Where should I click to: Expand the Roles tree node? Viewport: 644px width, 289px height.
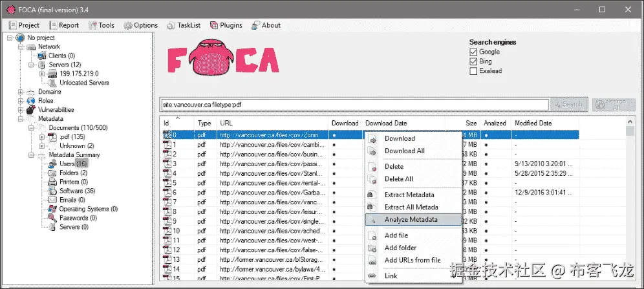21,101
